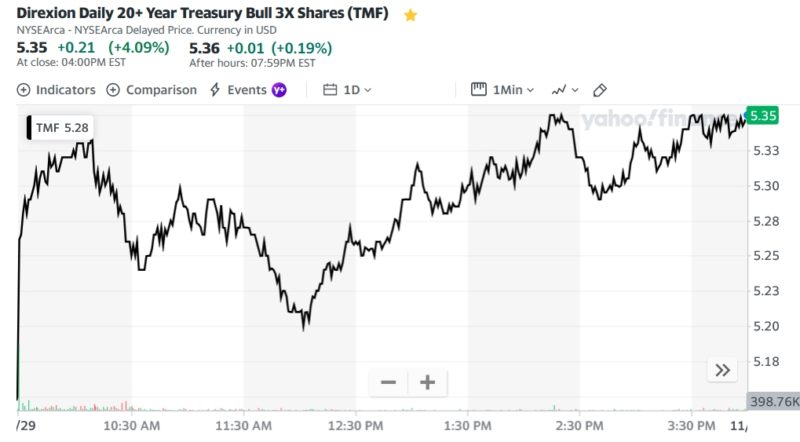Click the calendar date range icon
This screenshot has height=442, width=800.
(330, 90)
